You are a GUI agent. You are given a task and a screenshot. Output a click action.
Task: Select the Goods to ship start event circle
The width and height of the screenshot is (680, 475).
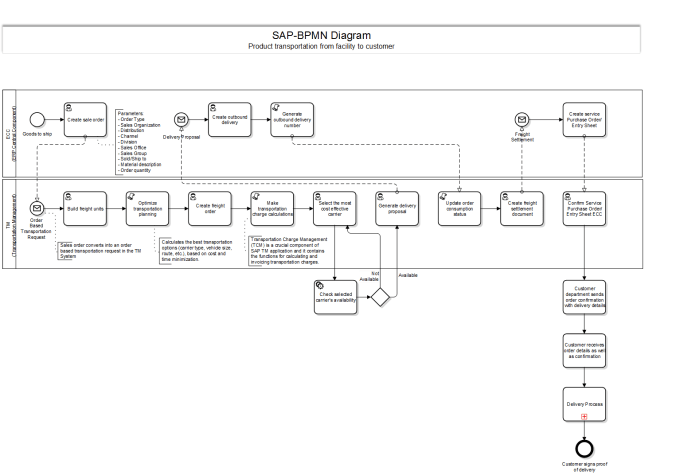point(37,119)
